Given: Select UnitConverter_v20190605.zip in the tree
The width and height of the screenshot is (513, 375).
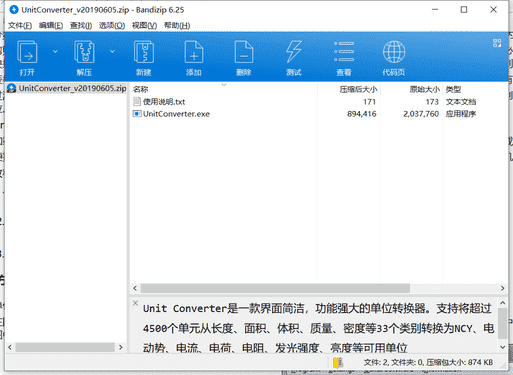Looking at the screenshot, I should click(x=72, y=88).
